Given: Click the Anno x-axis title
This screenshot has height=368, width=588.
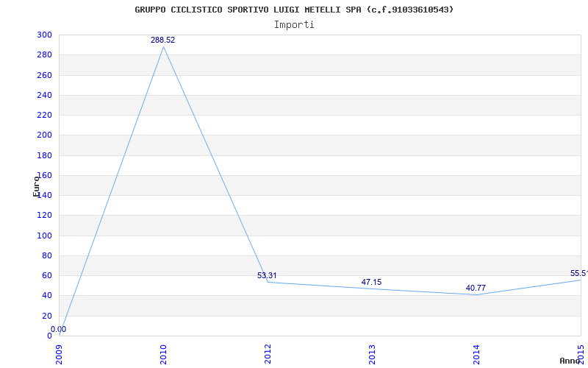Looking at the screenshot, I should [570, 361].
